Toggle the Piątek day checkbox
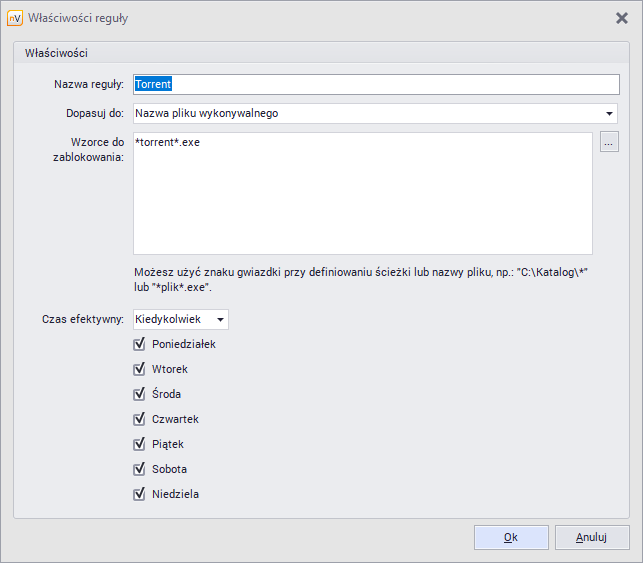Image resolution: width=643 pixels, height=563 pixels. click(x=140, y=444)
